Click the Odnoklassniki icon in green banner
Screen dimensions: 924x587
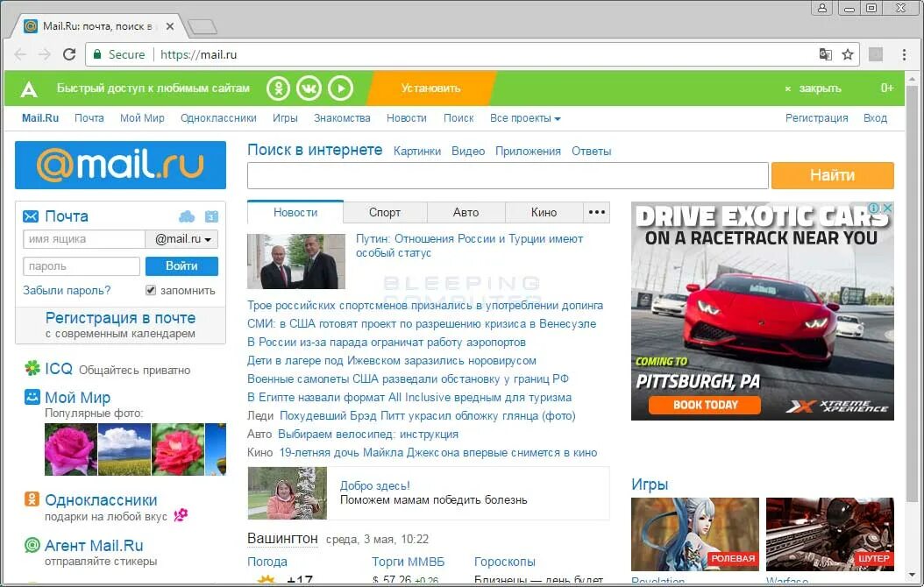click(278, 88)
